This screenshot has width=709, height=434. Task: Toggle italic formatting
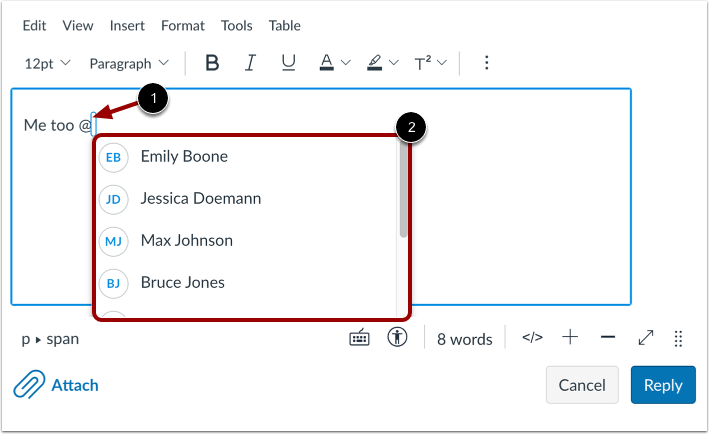click(250, 63)
